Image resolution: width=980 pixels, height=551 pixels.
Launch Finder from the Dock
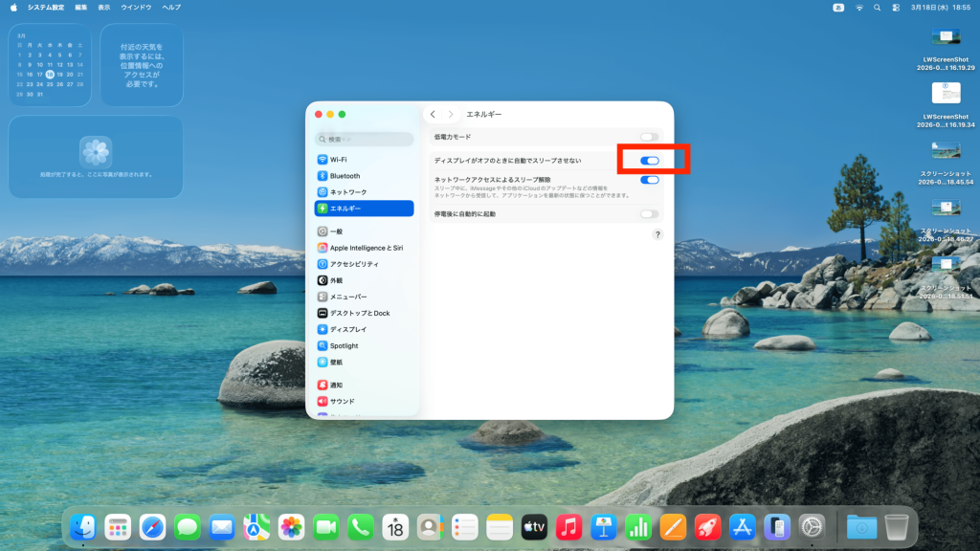pyautogui.click(x=83, y=527)
